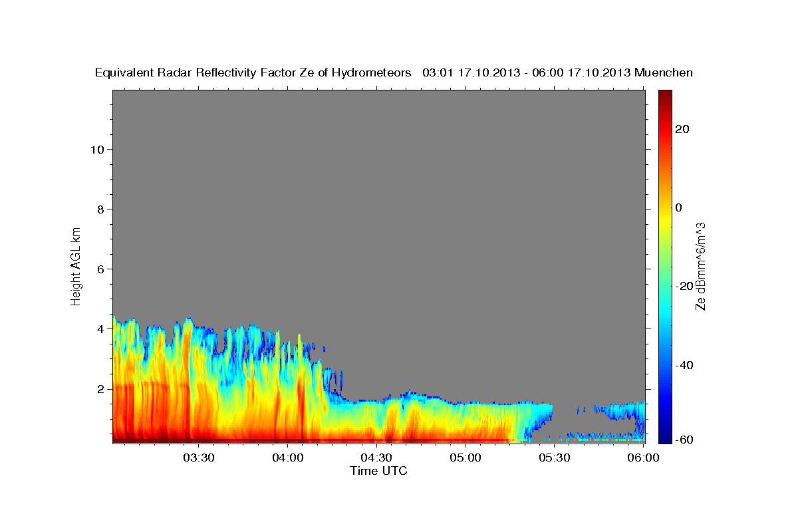Click the dark red top of the colorbar
This screenshot has width=798, height=532.
[x=665, y=96]
